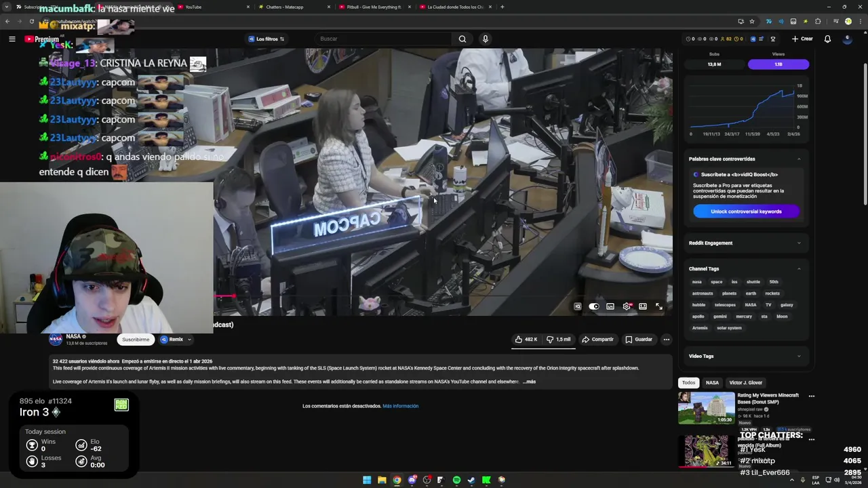Viewport: 868px width, 488px height.
Task: Switch to Pitbull Give Me Everything tab
Action: (x=373, y=7)
